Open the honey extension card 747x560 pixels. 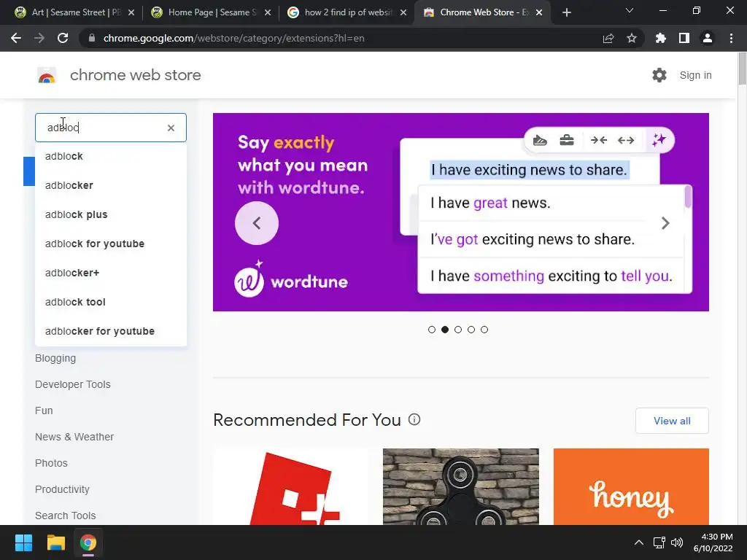631,486
